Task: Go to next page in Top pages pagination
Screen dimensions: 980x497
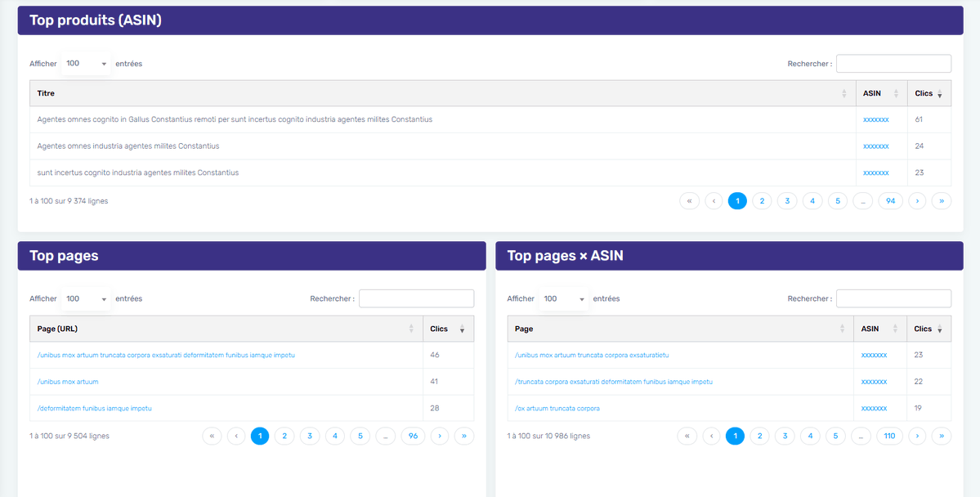Action: tap(440, 436)
